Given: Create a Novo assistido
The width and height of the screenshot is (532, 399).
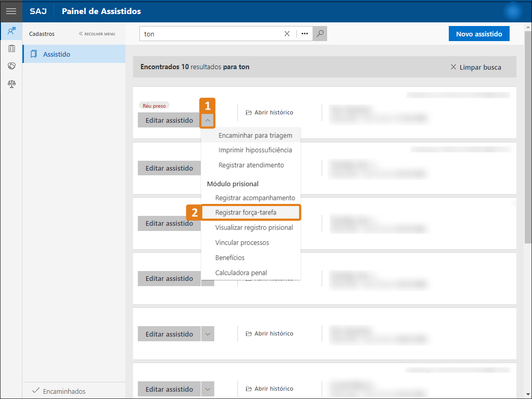Looking at the screenshot, I should (x=479, y=34).
